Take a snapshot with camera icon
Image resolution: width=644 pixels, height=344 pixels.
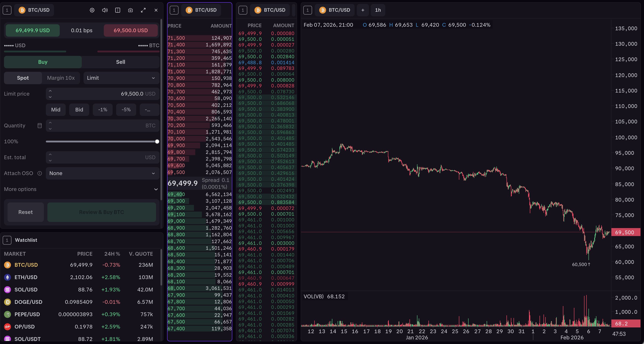coord(130,10)
